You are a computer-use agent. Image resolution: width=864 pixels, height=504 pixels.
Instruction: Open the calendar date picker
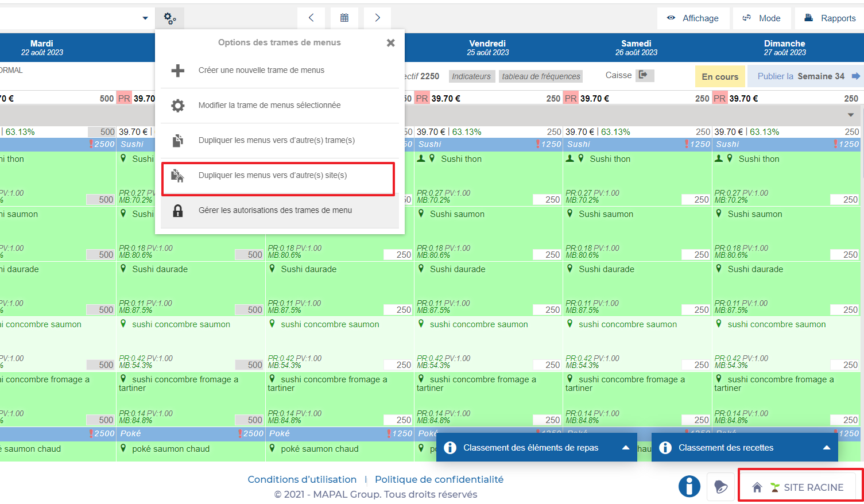[x=344, y=18]
